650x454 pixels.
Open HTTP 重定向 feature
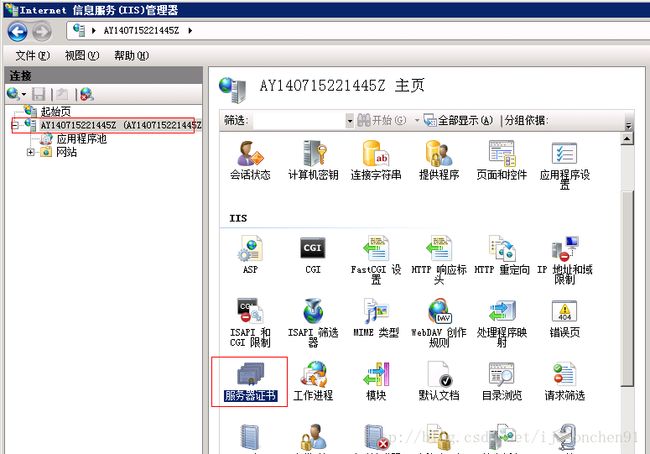(502, 255)
